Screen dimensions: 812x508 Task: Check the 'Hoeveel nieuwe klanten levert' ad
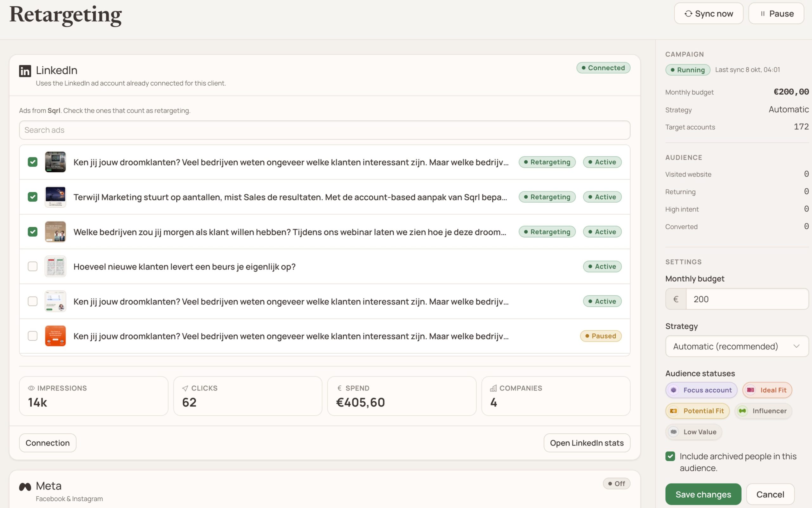tap(33, 266)
